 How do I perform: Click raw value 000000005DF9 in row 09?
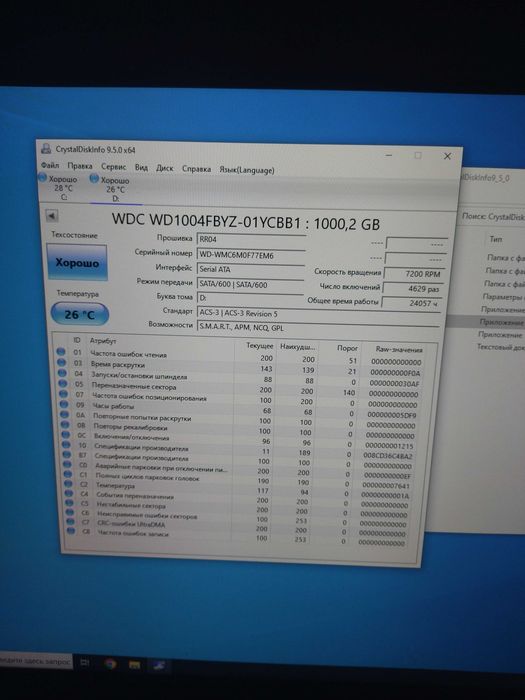tap(392, 415)
